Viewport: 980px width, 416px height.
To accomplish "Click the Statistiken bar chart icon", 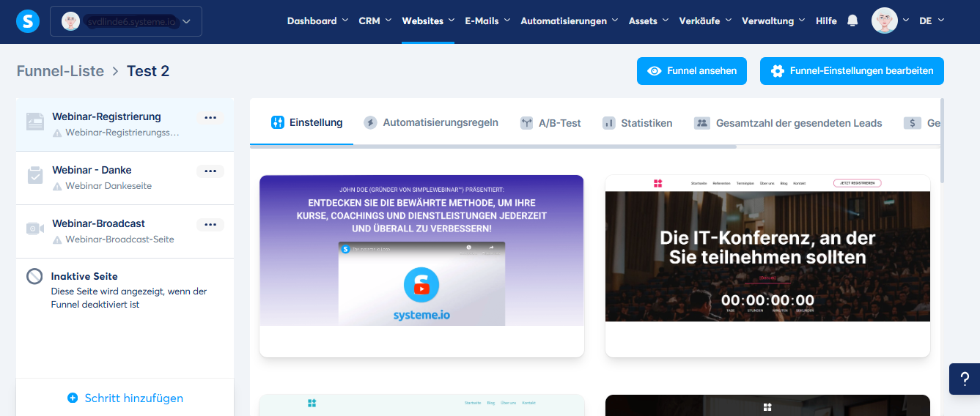I will click(608, 123).
